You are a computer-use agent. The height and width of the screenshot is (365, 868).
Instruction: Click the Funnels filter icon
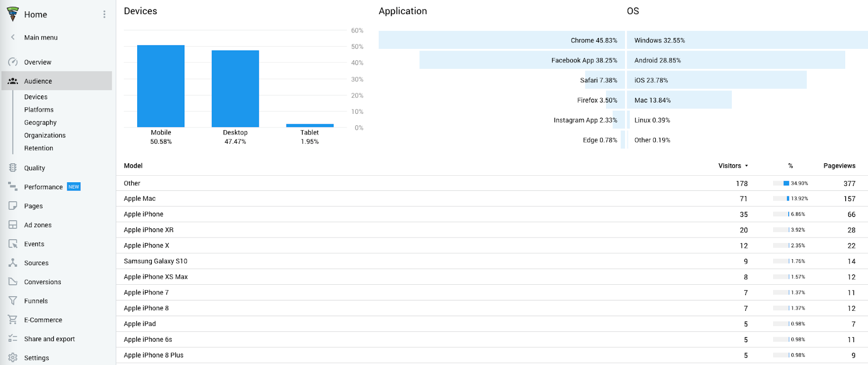12,300
